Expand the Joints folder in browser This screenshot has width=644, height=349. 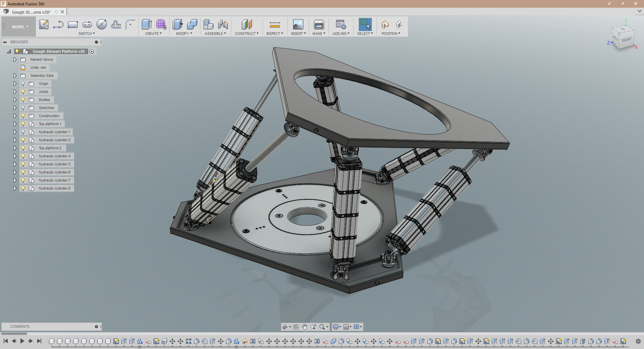[15, 92]
